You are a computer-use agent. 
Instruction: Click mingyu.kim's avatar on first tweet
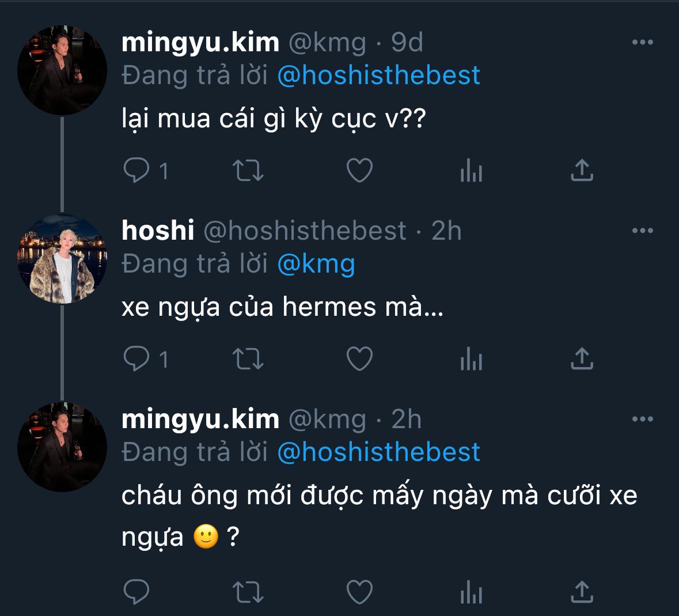[x=62, y=70]
